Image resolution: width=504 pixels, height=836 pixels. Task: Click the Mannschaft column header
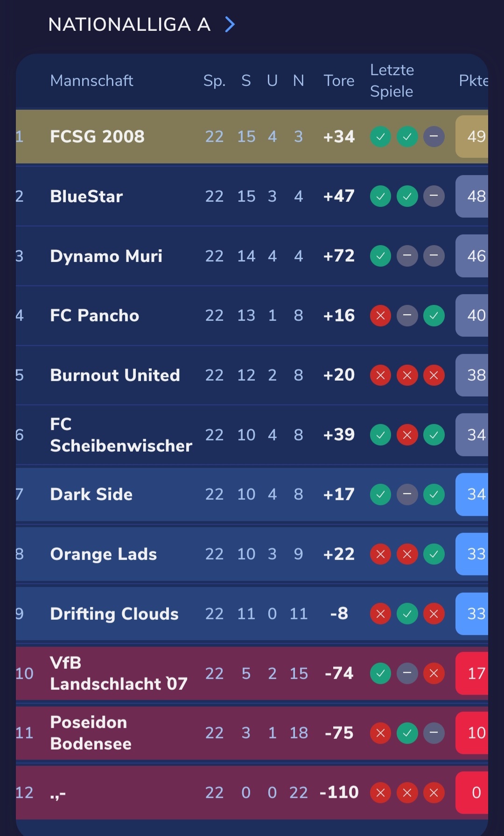[91, 81]
